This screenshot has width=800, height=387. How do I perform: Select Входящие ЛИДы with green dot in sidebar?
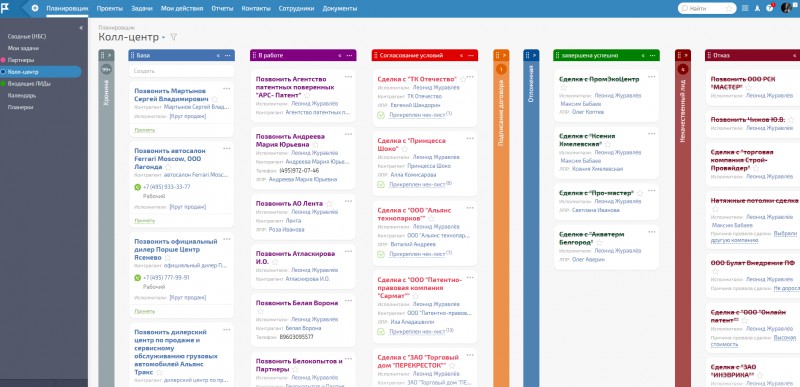[29, 84]
